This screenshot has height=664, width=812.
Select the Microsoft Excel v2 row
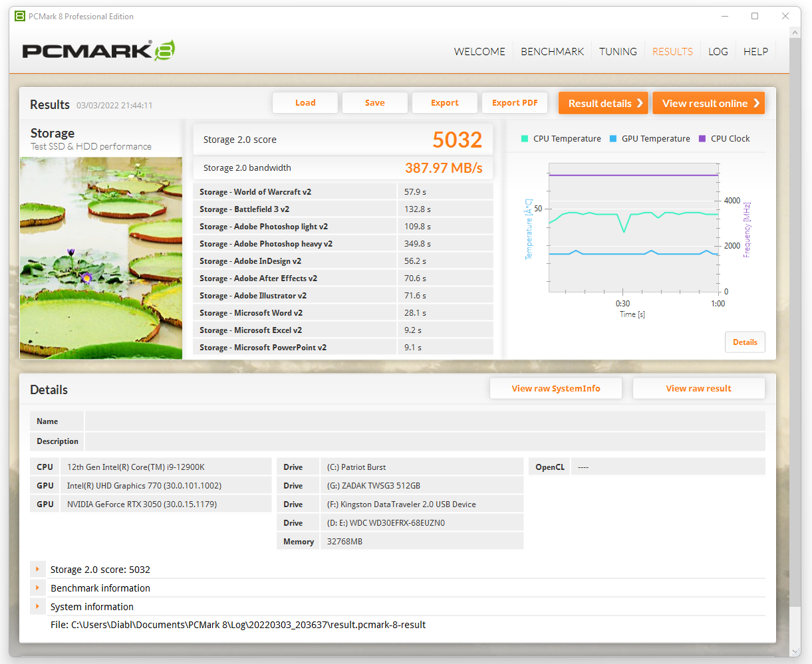[343, 330]
